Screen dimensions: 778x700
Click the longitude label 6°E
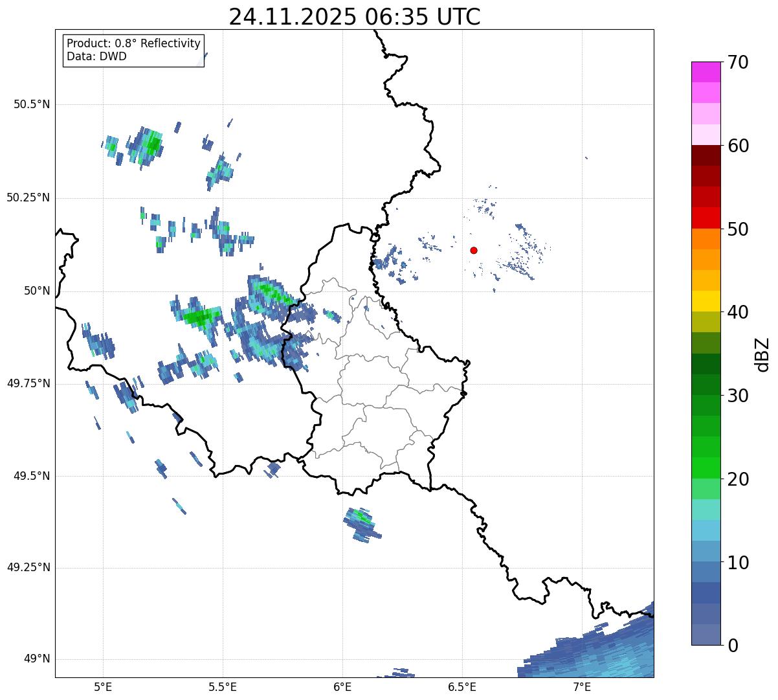click(342, 686)
